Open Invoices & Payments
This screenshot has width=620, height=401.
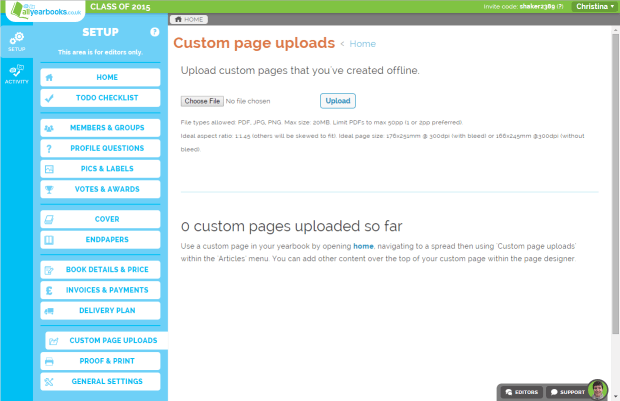pyautogui.click(x=100, y=291)
